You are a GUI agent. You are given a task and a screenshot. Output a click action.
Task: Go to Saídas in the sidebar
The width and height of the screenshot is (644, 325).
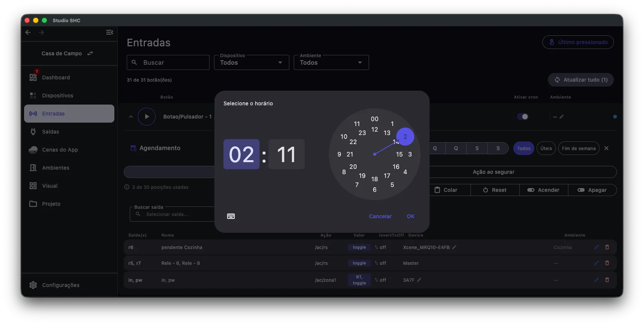[x=69, y=132]
